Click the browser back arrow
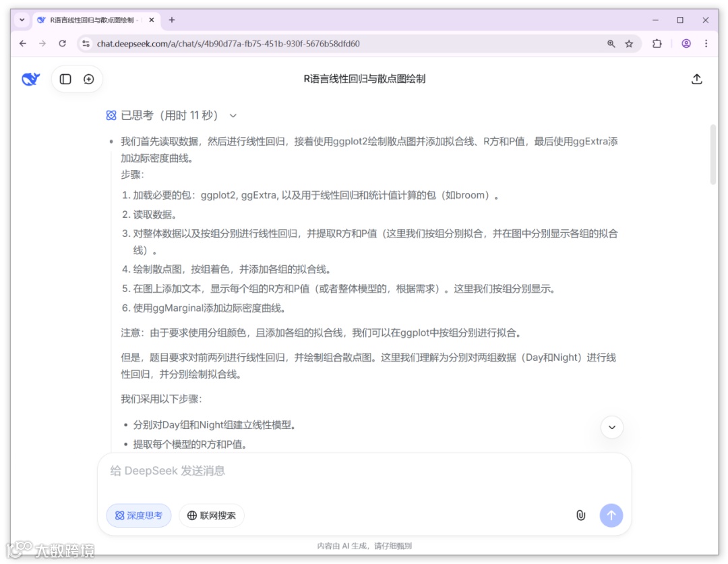 click(23, 44)
